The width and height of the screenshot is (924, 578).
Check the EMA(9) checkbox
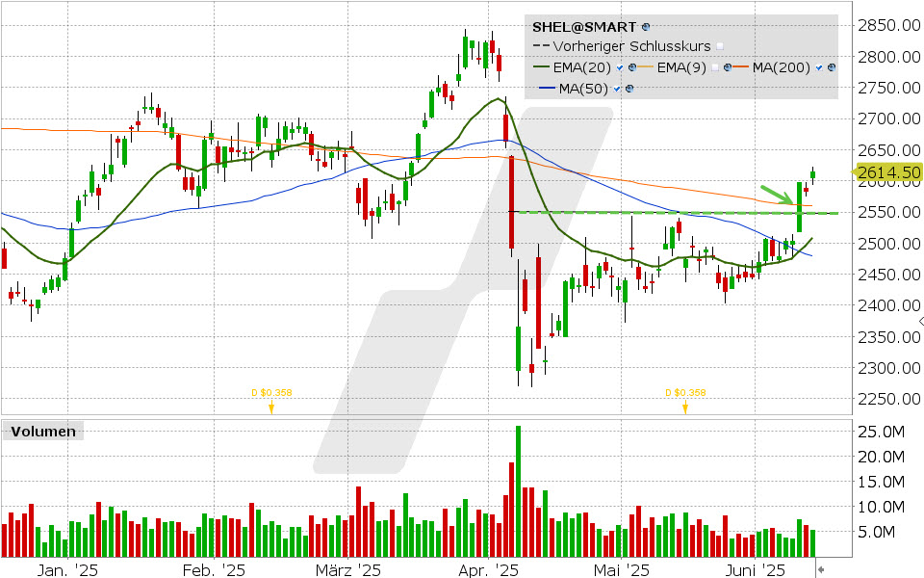point(715,67)
